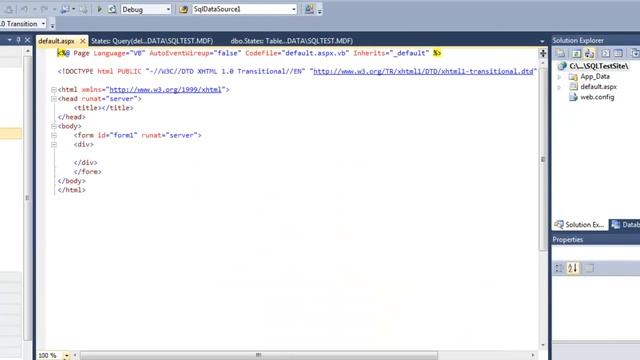Click the toolbar icon right of SqlDataSource1 box
640x360 pixels.
[x=309, y=9]
